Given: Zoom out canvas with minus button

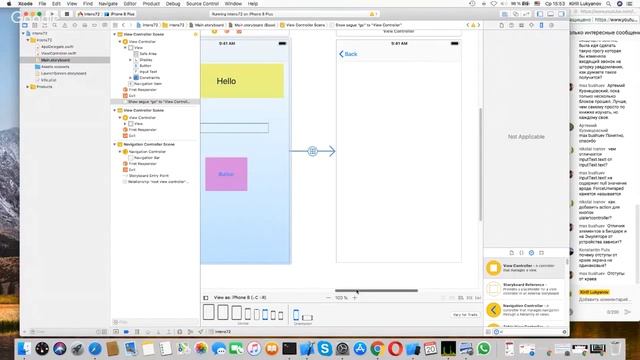Looking at the screenshot, I should point(328,298).
